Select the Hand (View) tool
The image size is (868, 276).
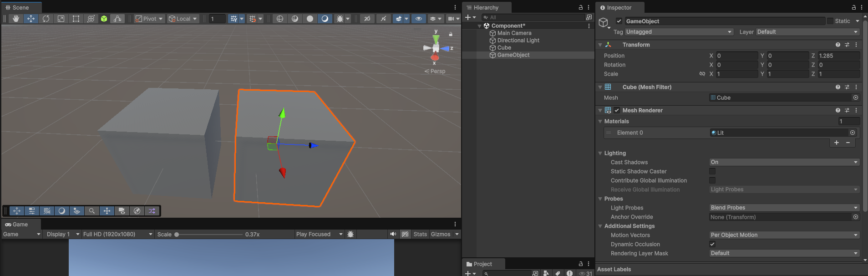coord(16,19)
